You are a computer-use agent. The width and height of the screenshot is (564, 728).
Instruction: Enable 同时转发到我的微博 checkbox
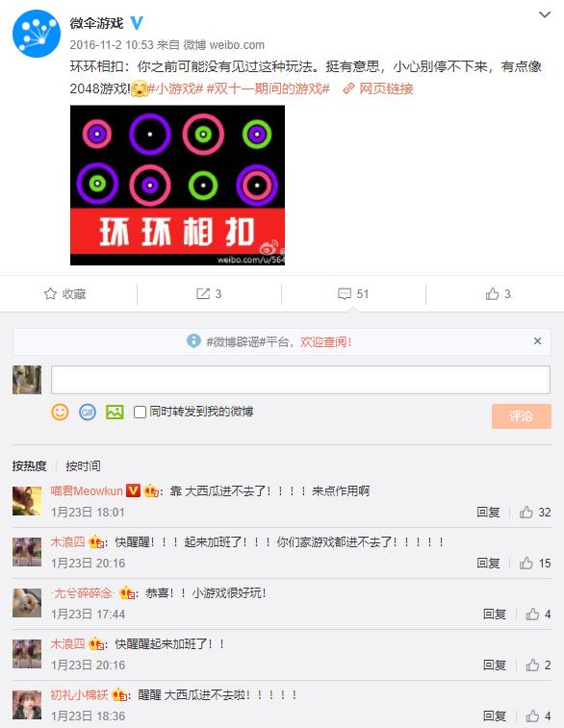click(x=140, y=413)
